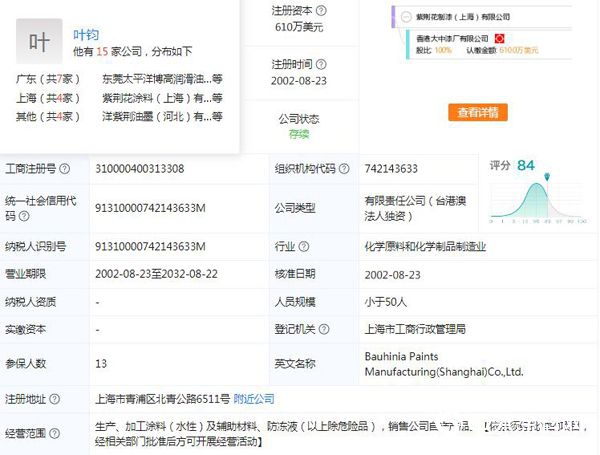Click 有限责任公司（台港澳法人独资）value
The height and width of the screenshot is (455, 600).
415,208
